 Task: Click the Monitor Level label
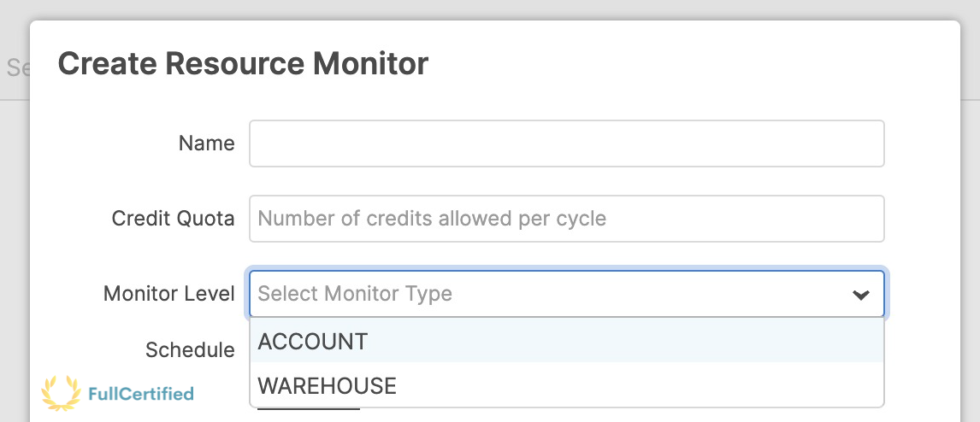point(168,294)
